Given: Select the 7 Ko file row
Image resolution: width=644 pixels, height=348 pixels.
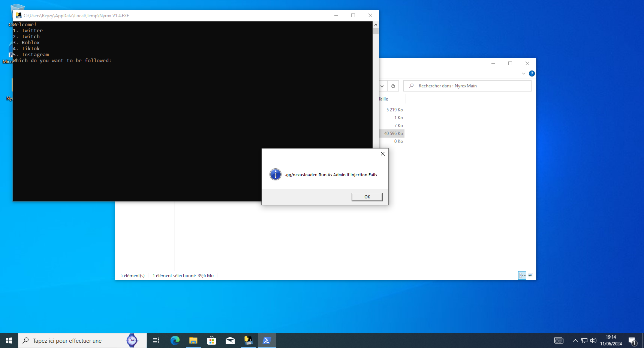Looking at the screenshot, I should pyautogui.click(x=392, y=126).
